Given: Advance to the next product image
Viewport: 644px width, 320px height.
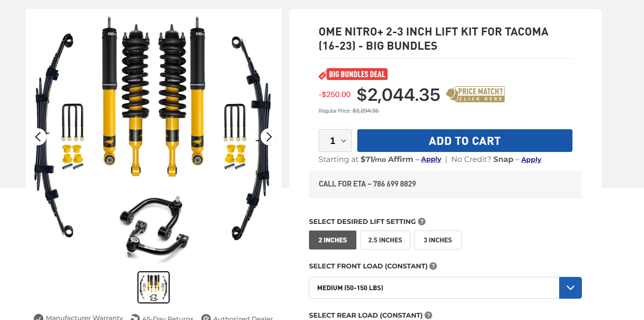Looking at the screenshot, I should [269, 137].
